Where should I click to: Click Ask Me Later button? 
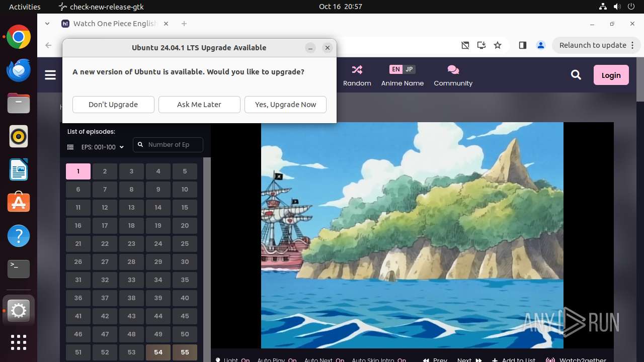point(199,105)
